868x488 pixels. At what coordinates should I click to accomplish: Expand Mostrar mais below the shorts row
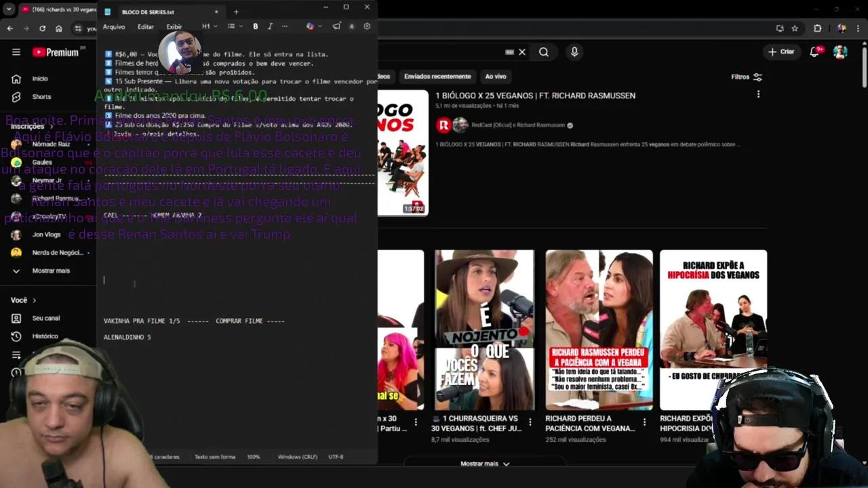pyautogui.click(x=484, y=464)
